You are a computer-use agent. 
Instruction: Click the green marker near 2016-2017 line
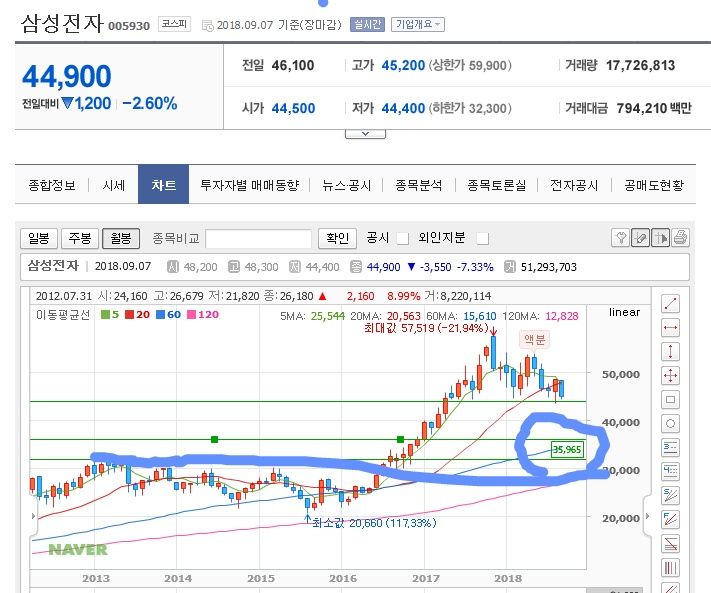click(x=400, y=439)
